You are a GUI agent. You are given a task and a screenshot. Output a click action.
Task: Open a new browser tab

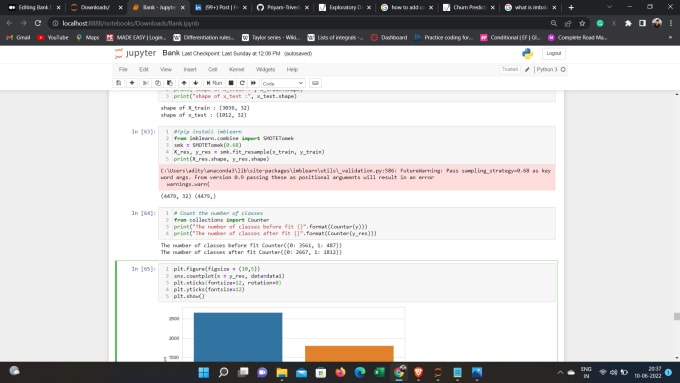(571, 7)
